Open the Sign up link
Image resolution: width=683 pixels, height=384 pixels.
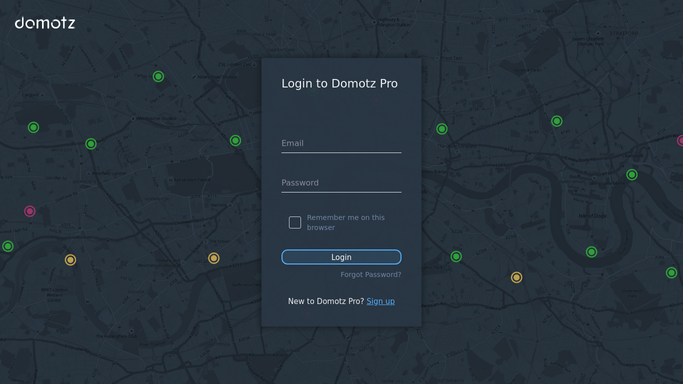pyautogui.click(x=381, y=301)
